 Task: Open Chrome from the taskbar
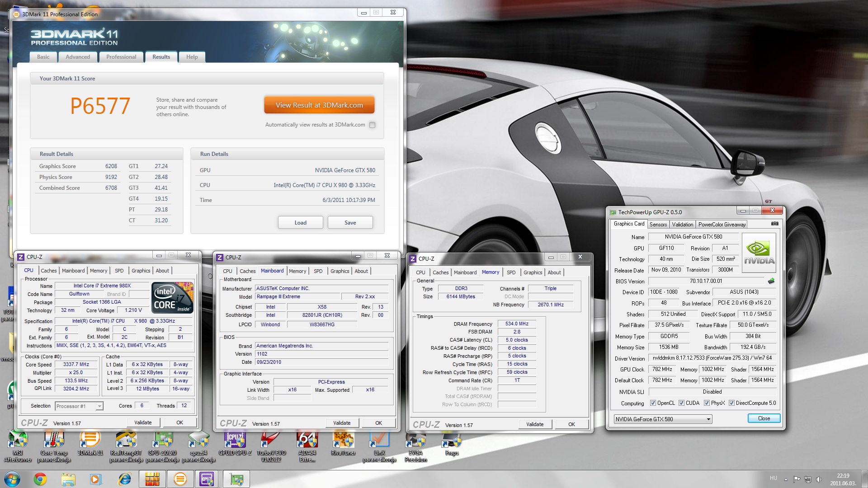pos(40,479)
